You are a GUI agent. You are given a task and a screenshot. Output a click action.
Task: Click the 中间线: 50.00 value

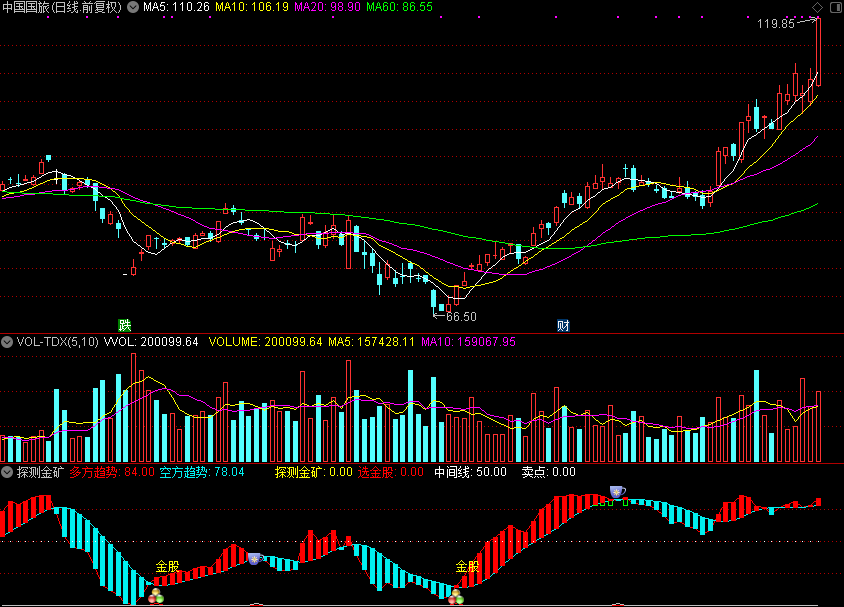pyautogui.click(x=470, y=472)
